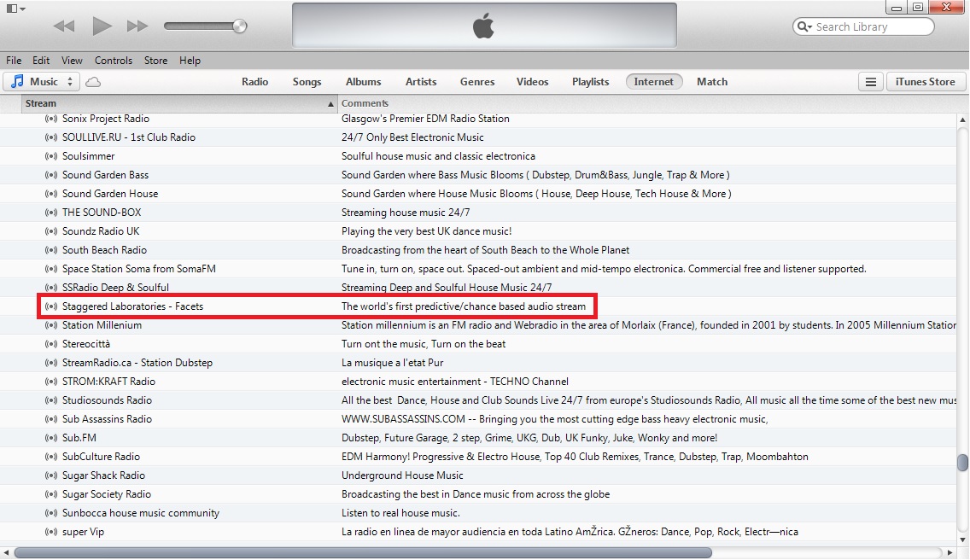The width and height of the screenshot is (970, 560).
Task: Click stream icon for Staggered Laboratories - Facets
Action: [51, 306]
